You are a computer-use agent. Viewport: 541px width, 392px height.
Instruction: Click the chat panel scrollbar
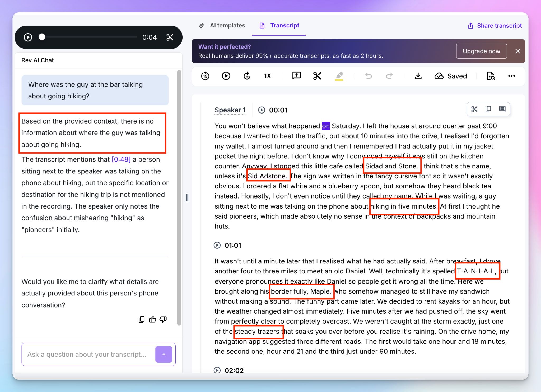179,198
